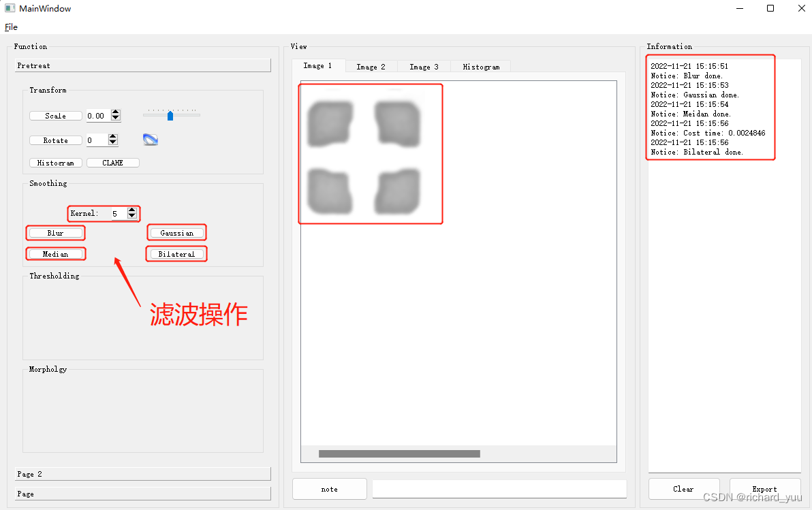Viewport: 812px width, 510px height.
Task: Apply the Bilateral filter
Action: point(176,254)
